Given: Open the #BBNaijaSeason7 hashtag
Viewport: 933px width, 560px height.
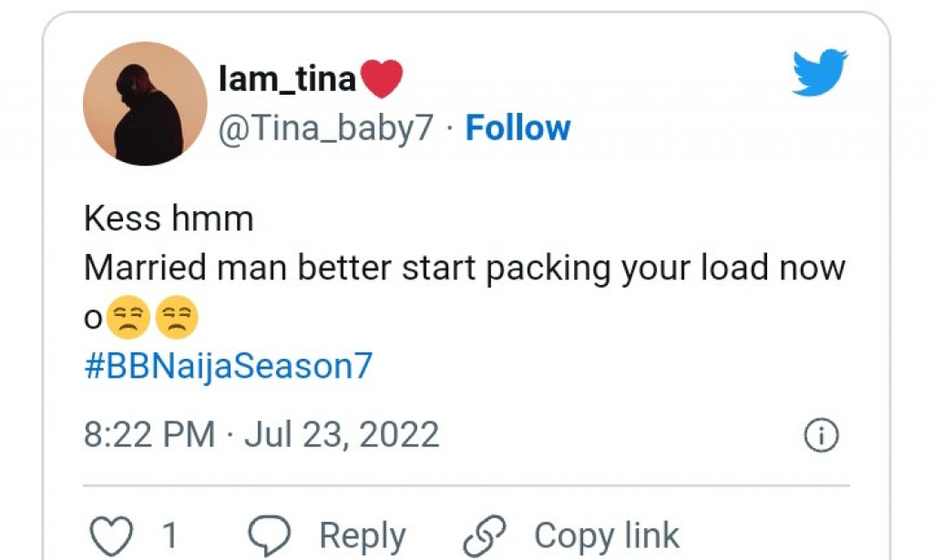Looking at the screenshot, I should tap(228, 366).
